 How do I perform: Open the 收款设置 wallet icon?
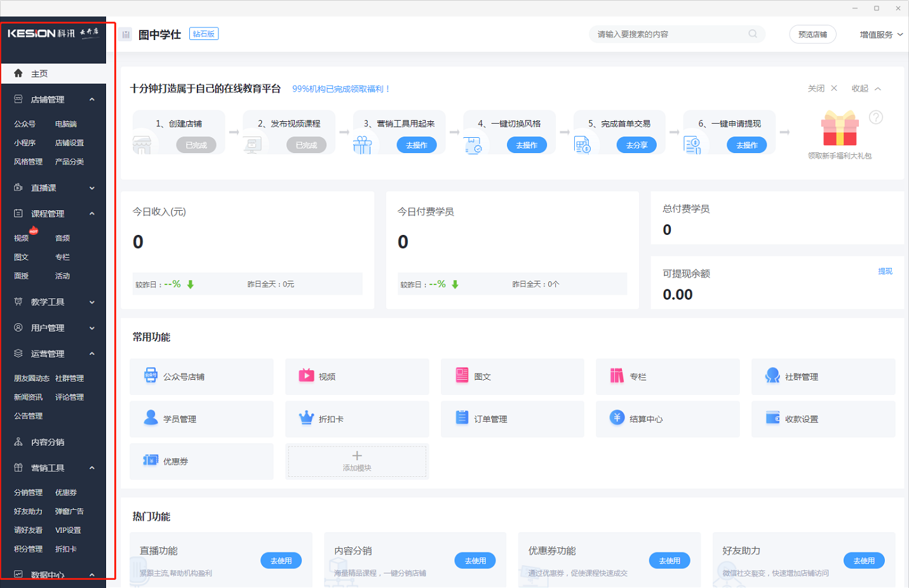coord(772,418)
